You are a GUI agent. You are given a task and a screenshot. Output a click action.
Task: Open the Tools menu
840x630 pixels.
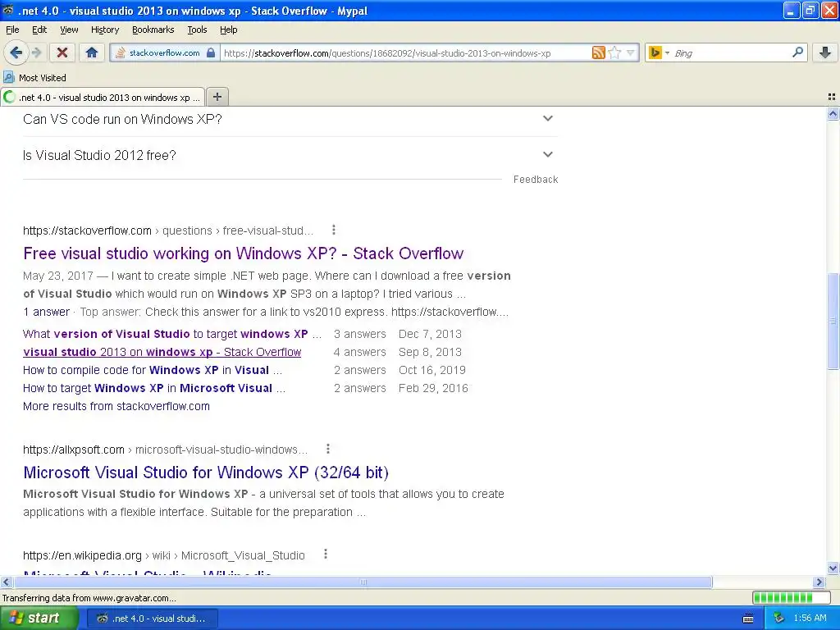[x=197, y=30]
